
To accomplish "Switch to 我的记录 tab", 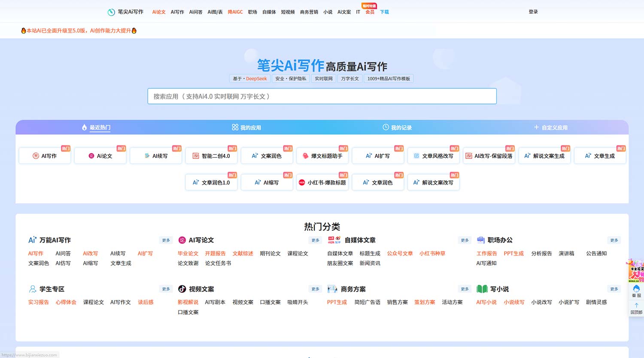I will pyautogui.click(x=397, y=127).
